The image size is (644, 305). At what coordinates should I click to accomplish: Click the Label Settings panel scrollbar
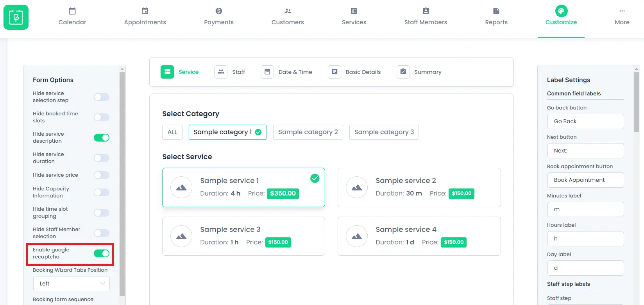click(x=636, y=102)
